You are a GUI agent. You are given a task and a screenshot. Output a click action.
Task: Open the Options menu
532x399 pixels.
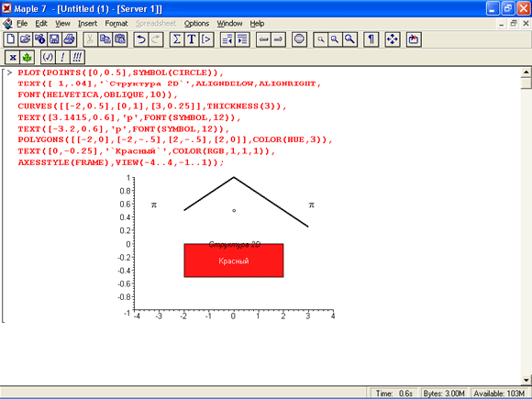196,24
